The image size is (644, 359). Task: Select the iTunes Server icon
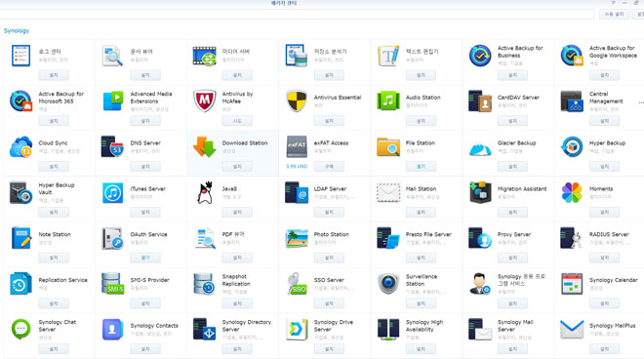click(x=112, y=192)
